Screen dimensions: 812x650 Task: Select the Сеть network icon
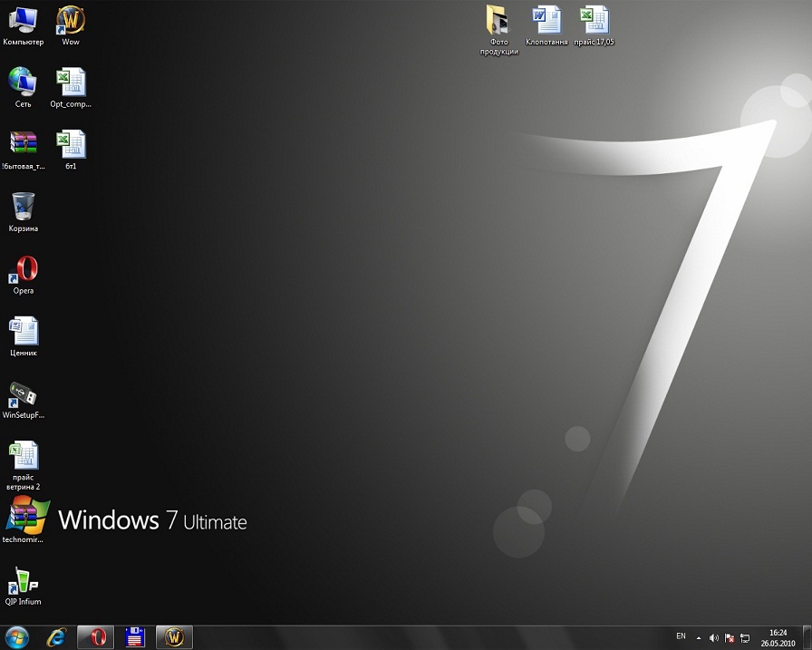tap(23, 88)
